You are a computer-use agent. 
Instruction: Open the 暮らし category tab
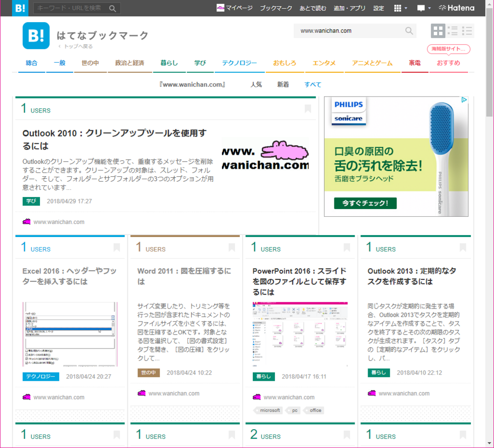(169, 63)
